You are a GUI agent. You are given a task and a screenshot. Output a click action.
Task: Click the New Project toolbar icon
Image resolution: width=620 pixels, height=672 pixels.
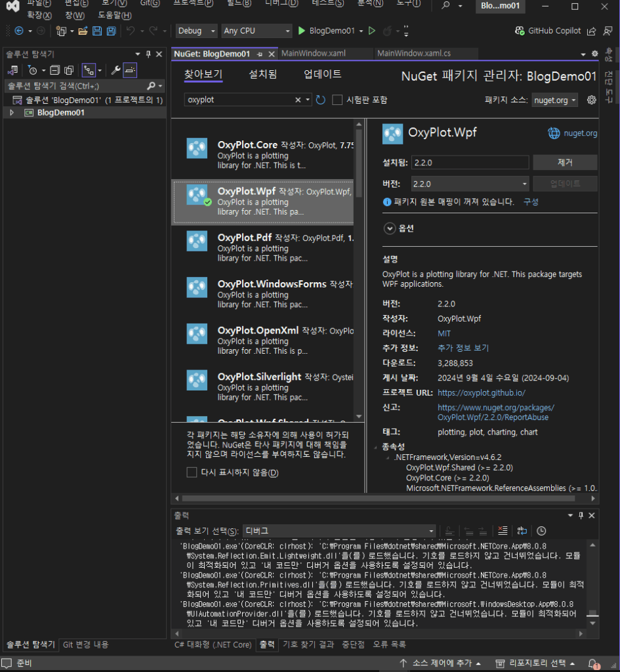61,31
